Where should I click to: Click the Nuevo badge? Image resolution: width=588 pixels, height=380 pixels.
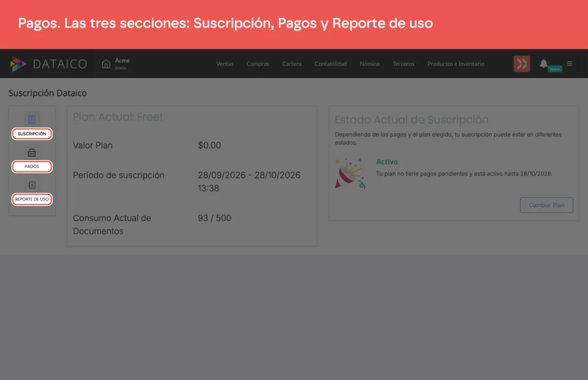click(555, 69)
